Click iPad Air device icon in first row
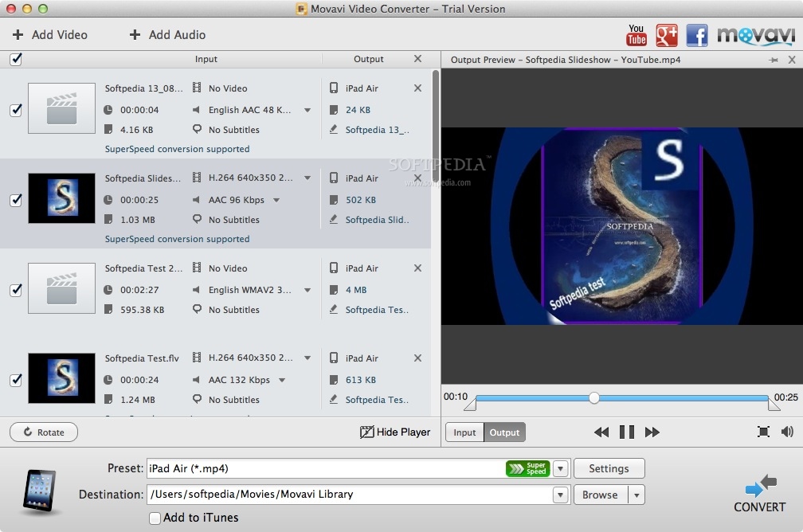The image size is (803, 532). click(333, 88)
